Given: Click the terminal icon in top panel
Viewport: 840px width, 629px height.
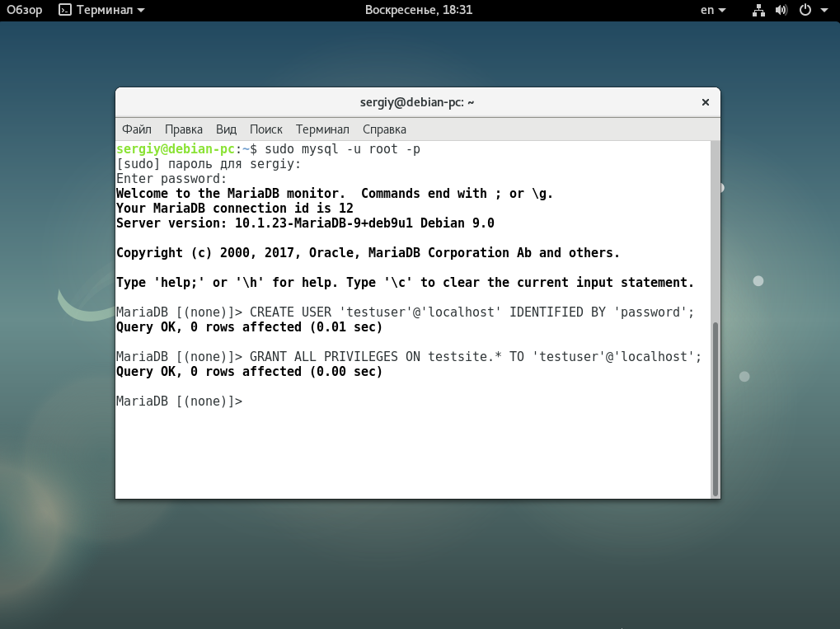Looking at the screenshot, I should click(x=65, y=10).
